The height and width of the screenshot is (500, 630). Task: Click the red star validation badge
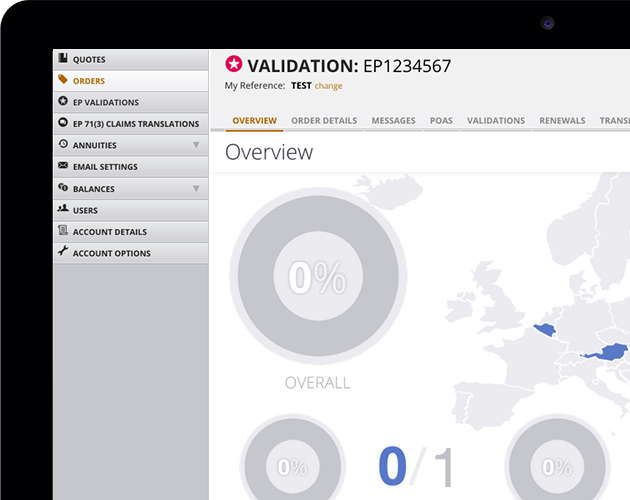click(x=234, y=65)
